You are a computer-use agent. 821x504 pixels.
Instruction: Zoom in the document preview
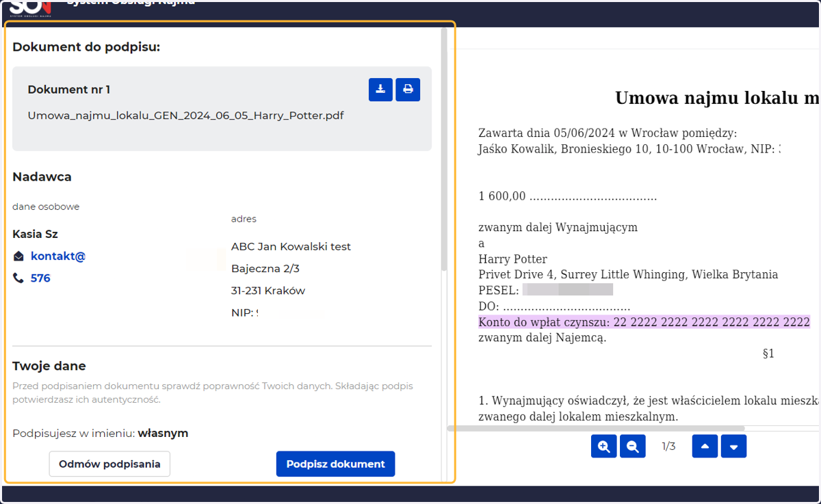(x=604, y=447)
